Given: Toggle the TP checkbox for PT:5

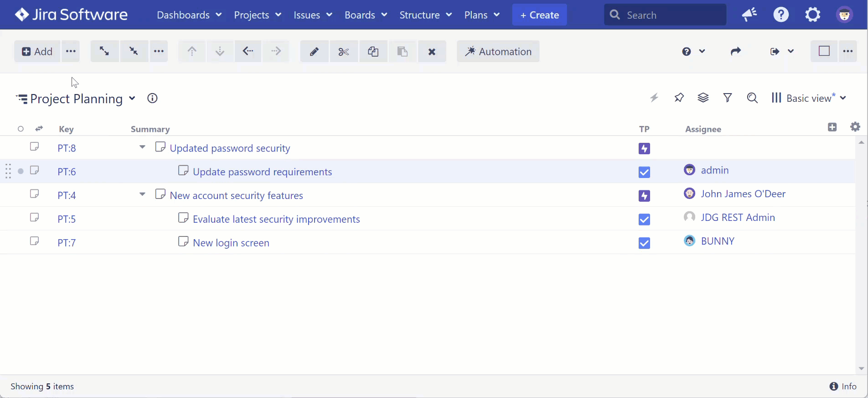Looking at the screenshot, I should (644, 220).
